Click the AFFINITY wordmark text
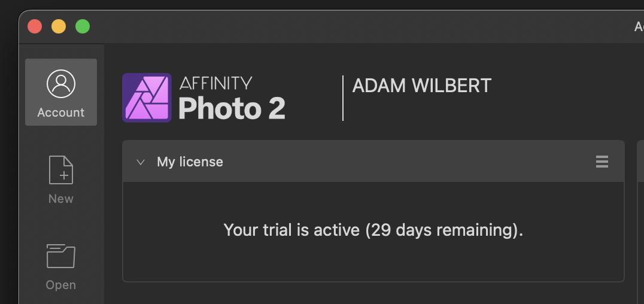Viewport: 644px width, 304px height. coord(215,83)
